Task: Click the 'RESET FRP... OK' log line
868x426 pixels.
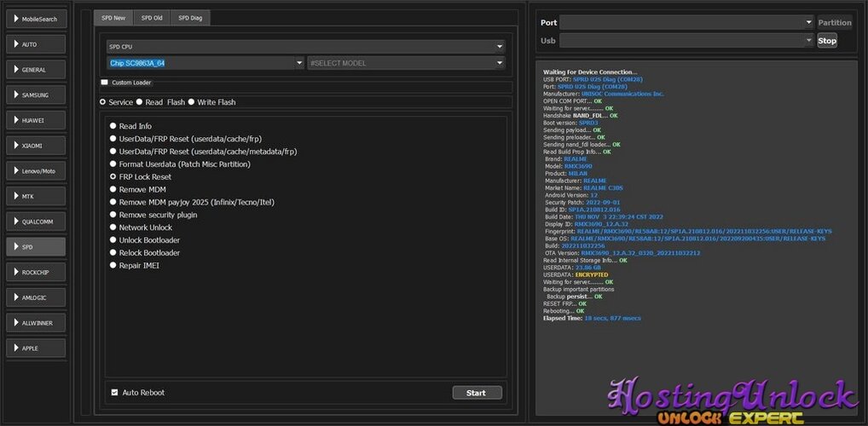Action: click(x=564, y=303)
